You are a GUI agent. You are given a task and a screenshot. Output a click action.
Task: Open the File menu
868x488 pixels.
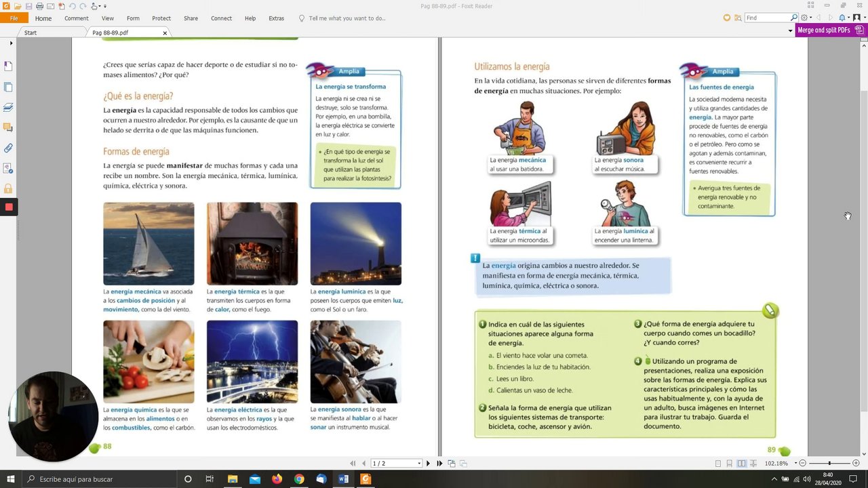tap(14, 18)
